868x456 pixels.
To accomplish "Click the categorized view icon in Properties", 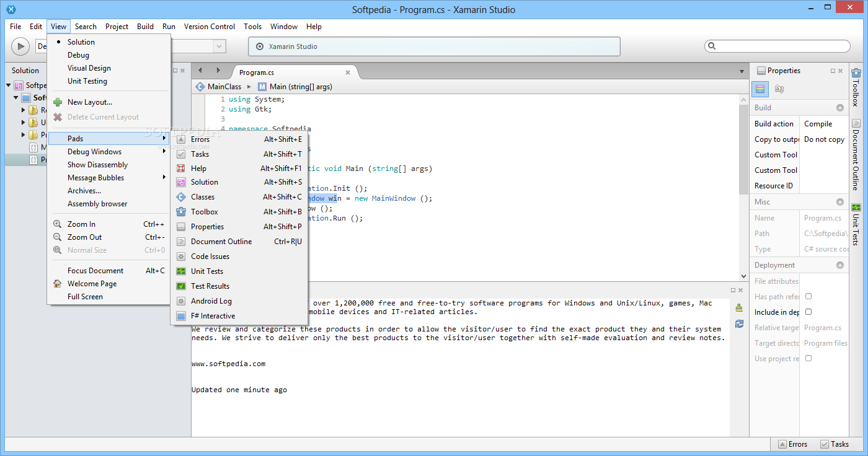I will point(760,89).
